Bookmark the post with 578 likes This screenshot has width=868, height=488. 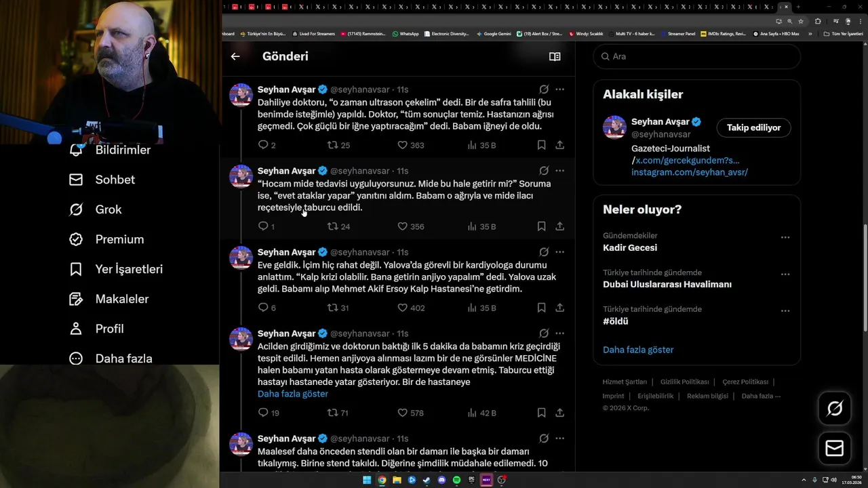pos(541,413)
